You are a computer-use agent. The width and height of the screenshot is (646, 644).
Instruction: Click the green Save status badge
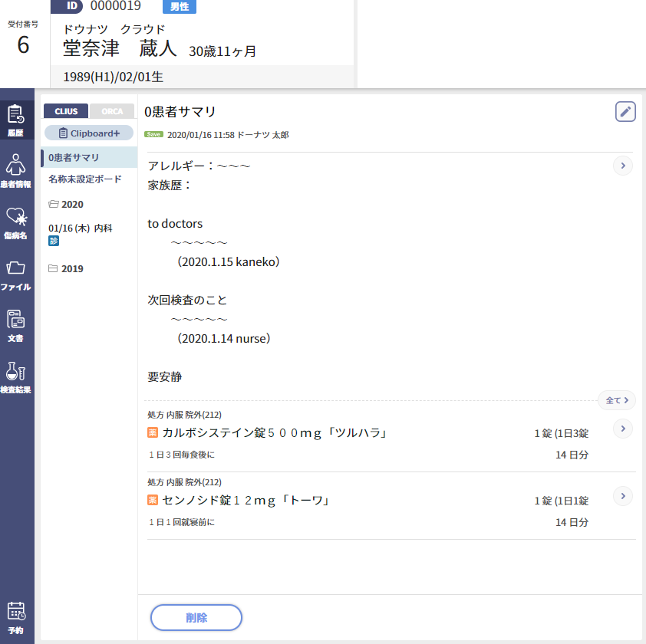pos(153,134)
